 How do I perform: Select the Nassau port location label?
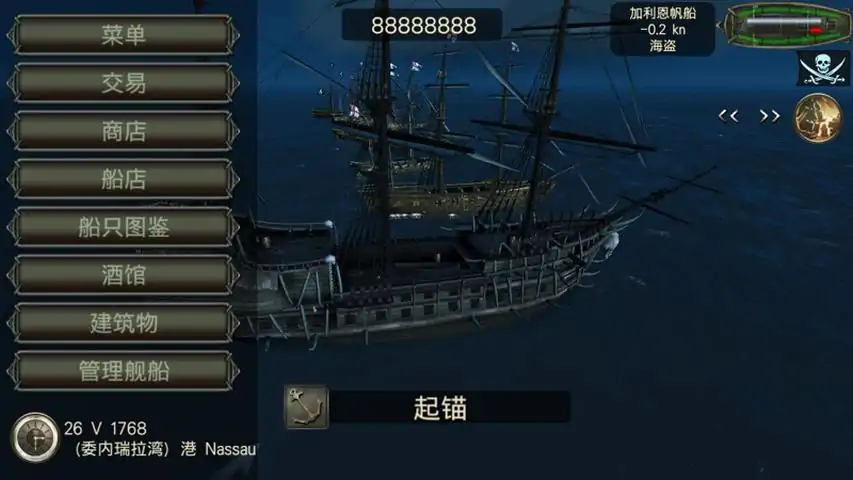[x=230, y=449]
